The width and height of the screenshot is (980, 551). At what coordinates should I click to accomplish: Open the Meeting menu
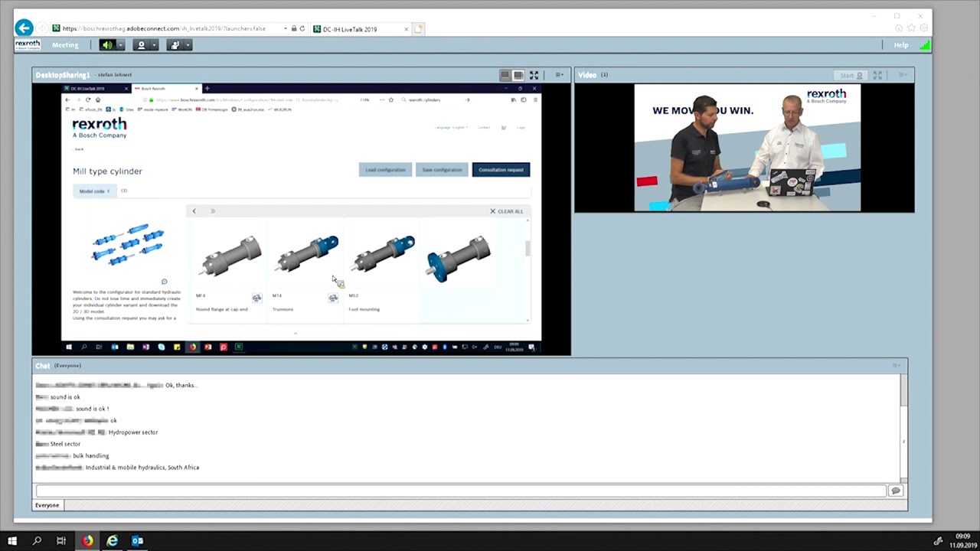[x=65, y=45]
